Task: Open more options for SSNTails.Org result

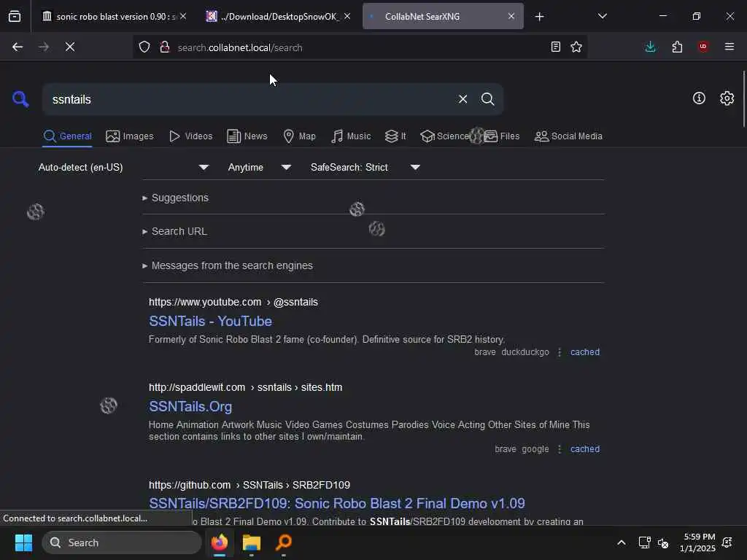Action: pyautogui.click(x=560, y=449)
